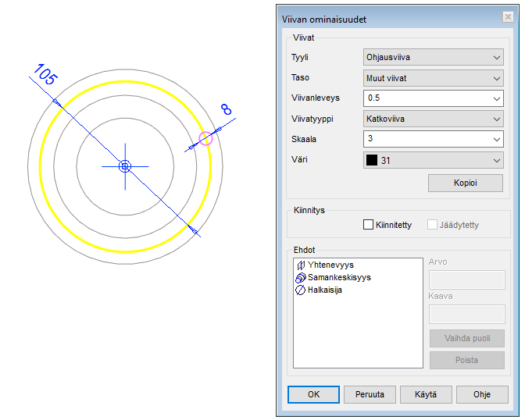Open the Viivatyyppi dropdown
This screenshot has height=420, width=525.
click(x=434, y=119)
